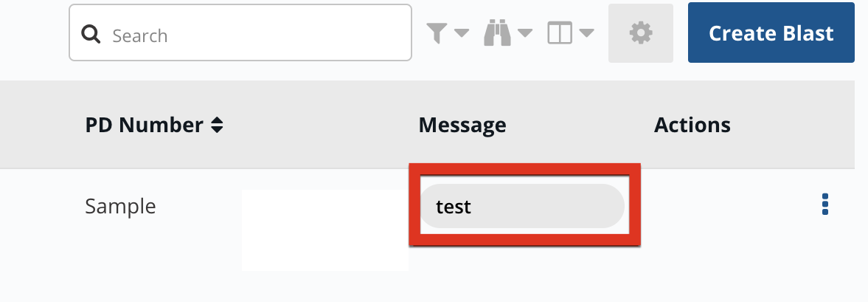Viewport: 868px width, 302px height.
Task: Click the Search placeholder text
Action: 140,35
